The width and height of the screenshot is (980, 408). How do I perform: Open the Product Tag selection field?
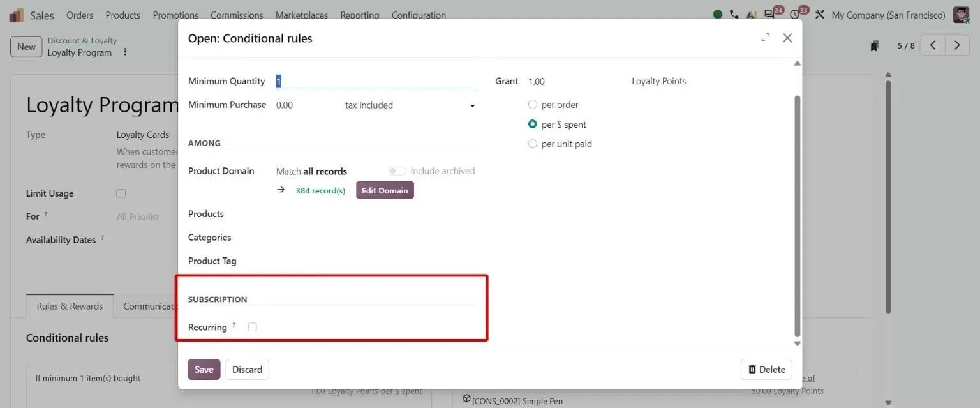click(376, 261)
